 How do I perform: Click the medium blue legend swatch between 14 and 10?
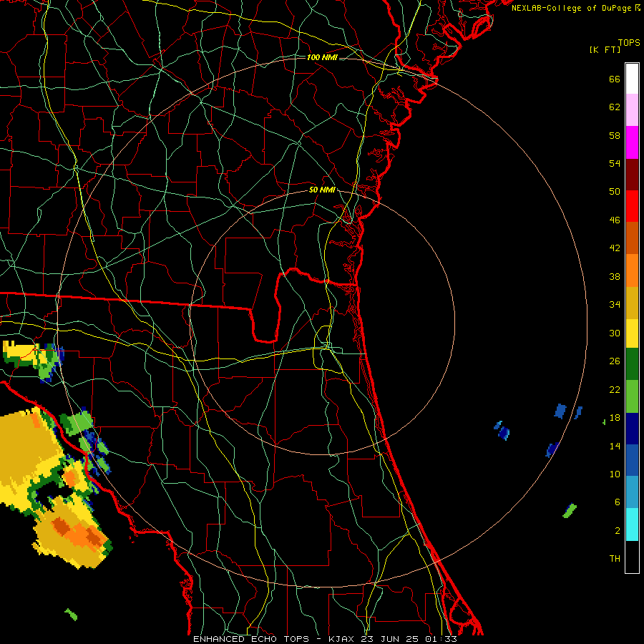pos(632,460)
